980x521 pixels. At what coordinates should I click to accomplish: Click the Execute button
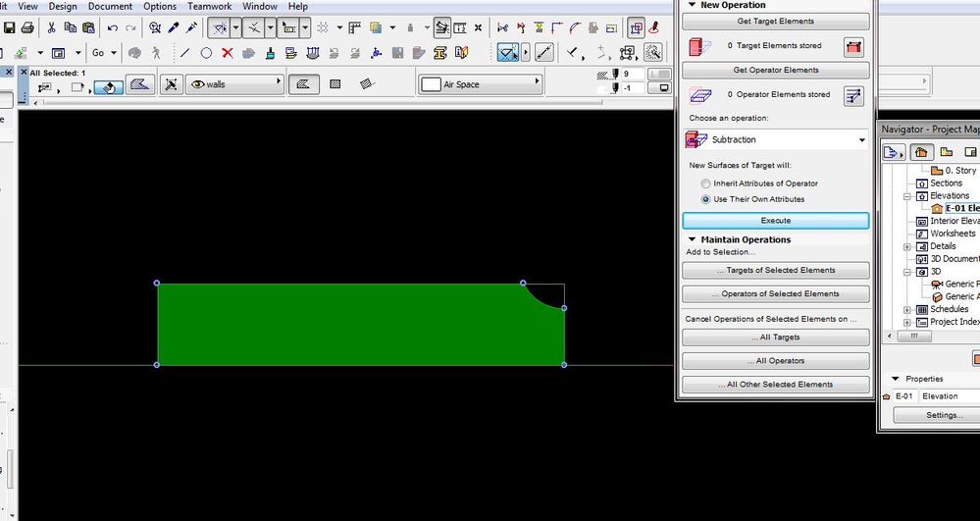pos(776,221)
